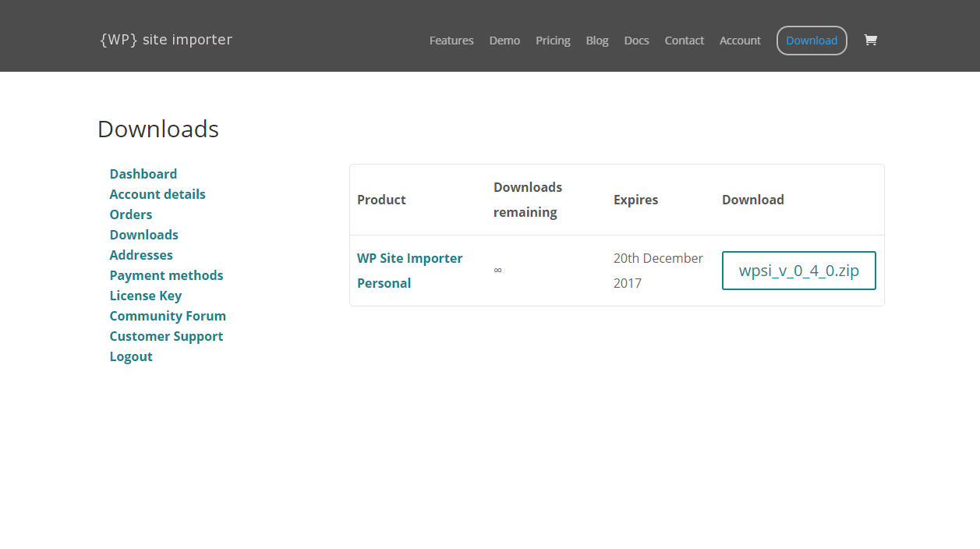Log out using the Logout link
The width and height of the screenshot is (980, 549).
pos(131,356)
